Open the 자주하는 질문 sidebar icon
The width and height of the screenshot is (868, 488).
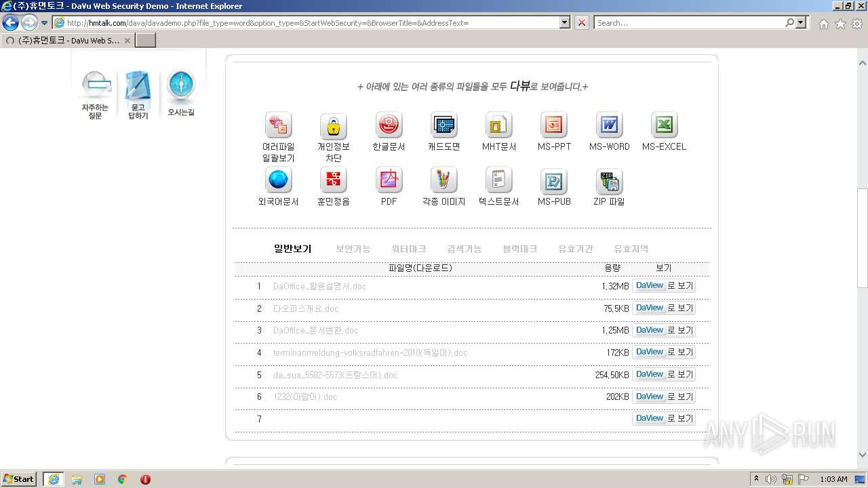tap(96, 95)
